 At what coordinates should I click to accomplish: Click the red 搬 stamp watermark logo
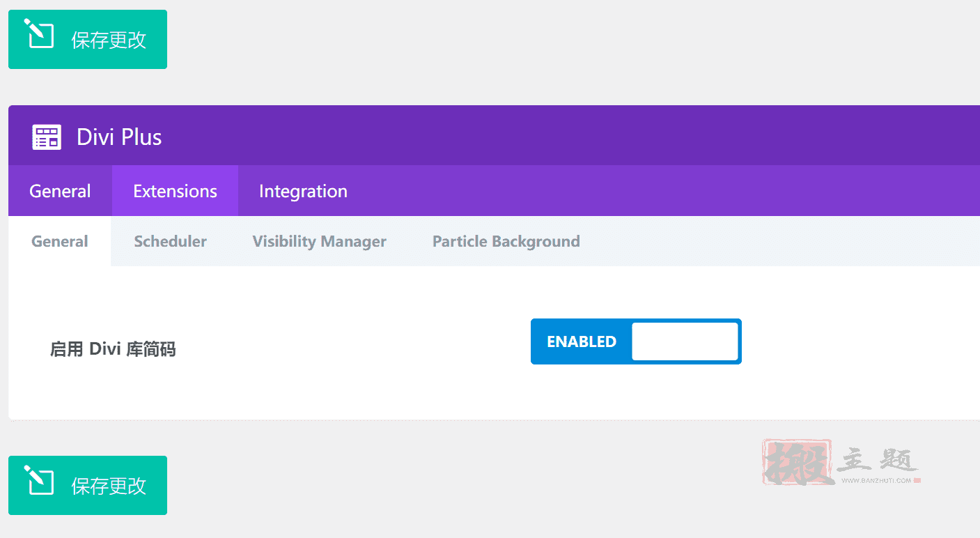pos(798,462)
